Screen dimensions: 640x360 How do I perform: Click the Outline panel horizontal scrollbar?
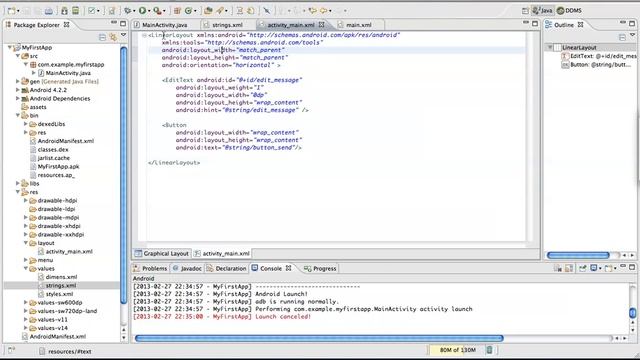click(578, 255)
